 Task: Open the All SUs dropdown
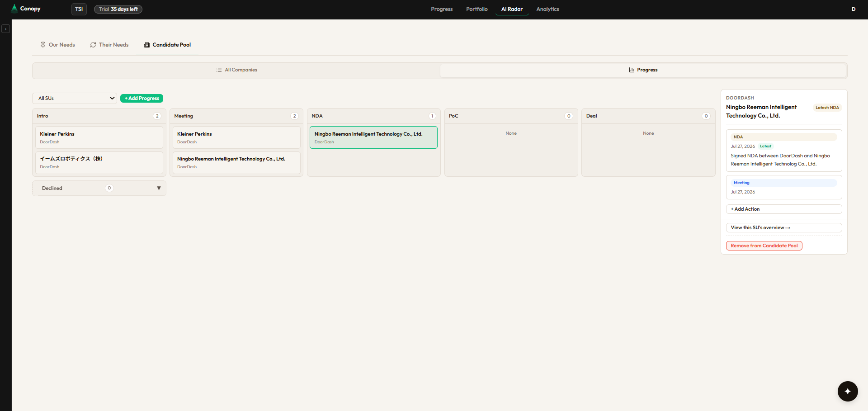(x=75, y=98)
